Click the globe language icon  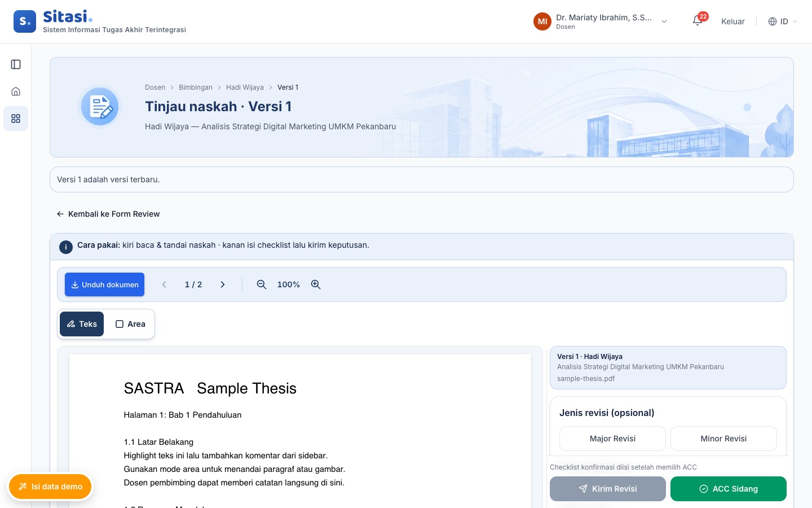(x=773, y=21)
